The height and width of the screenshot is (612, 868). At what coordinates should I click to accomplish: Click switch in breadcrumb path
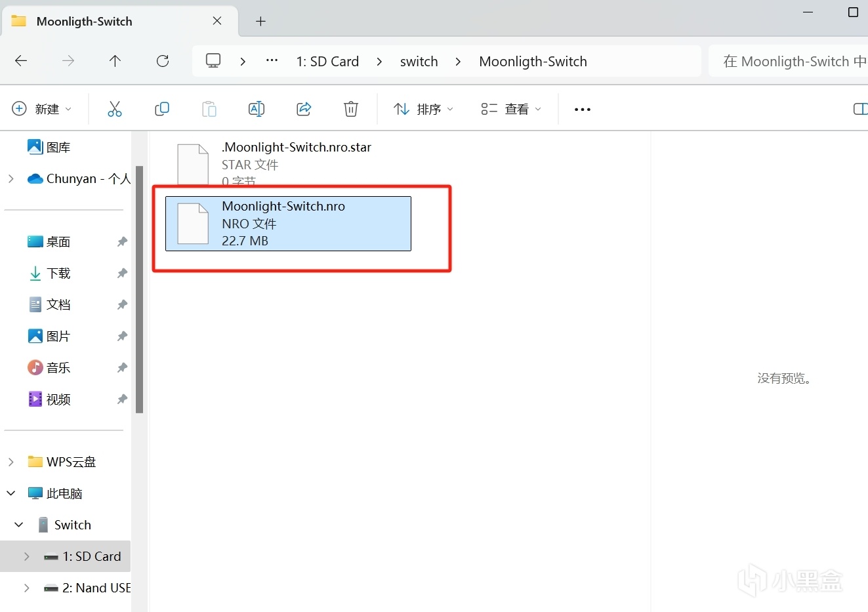[x=419, y=61]
